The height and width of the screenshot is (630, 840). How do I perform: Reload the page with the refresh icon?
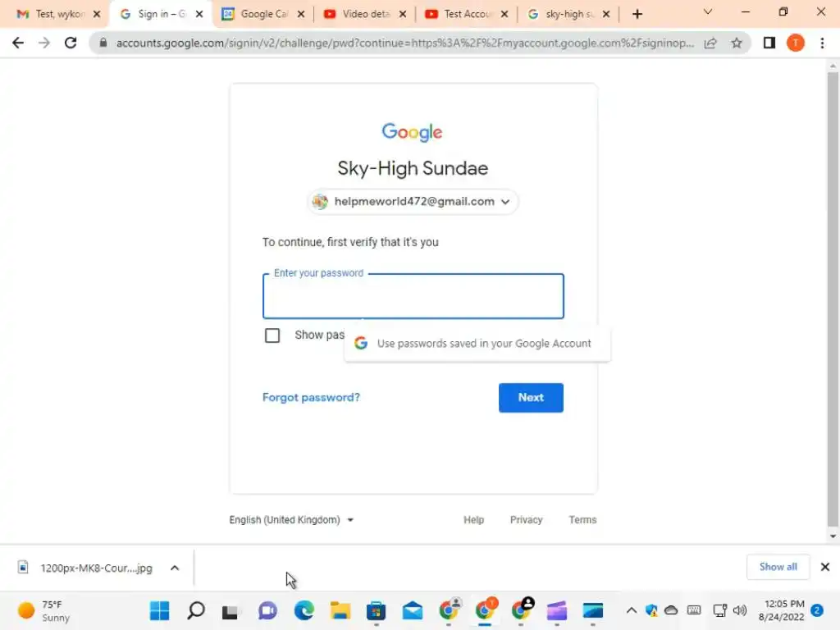(71, 43)
